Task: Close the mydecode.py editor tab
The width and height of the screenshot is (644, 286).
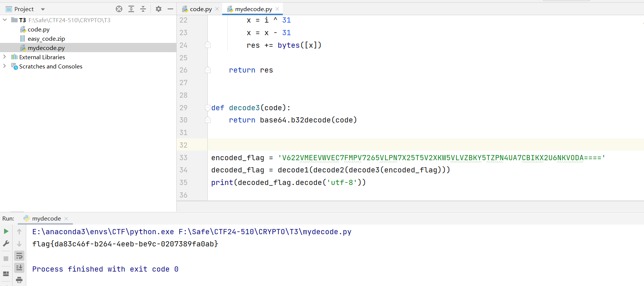Action: pos(277,9)
